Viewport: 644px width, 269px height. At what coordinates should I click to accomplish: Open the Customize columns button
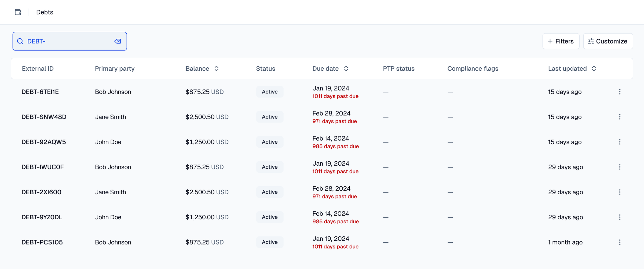[x=608, y=41]
